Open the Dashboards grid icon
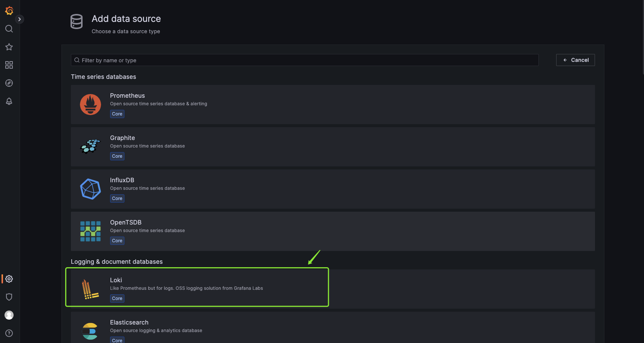This screenshot has width=644, height=343. [x=9, y=65]
